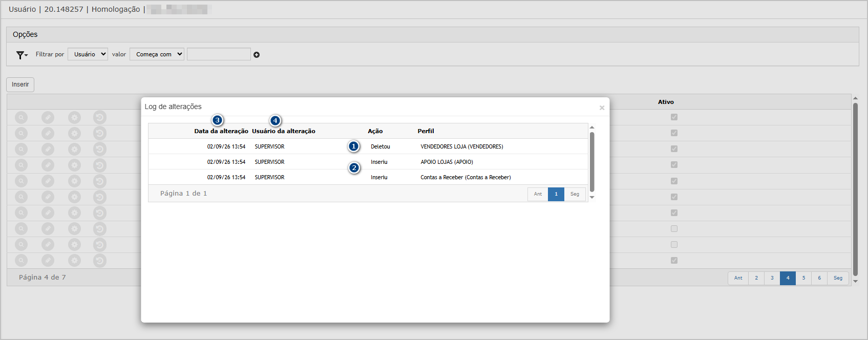Select the Deletou action cell

click(x=380, y=146)
